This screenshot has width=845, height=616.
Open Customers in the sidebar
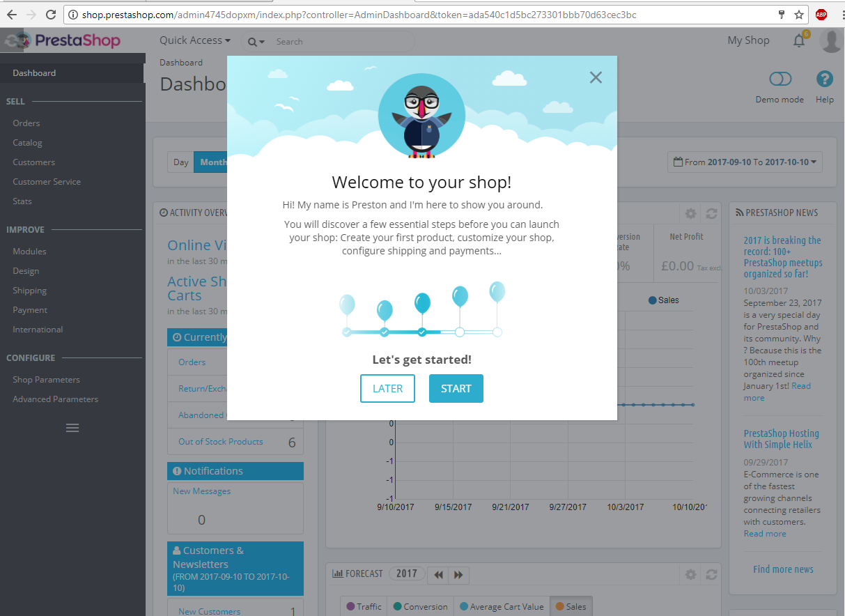pyautogui.click(x=33, y=162)
